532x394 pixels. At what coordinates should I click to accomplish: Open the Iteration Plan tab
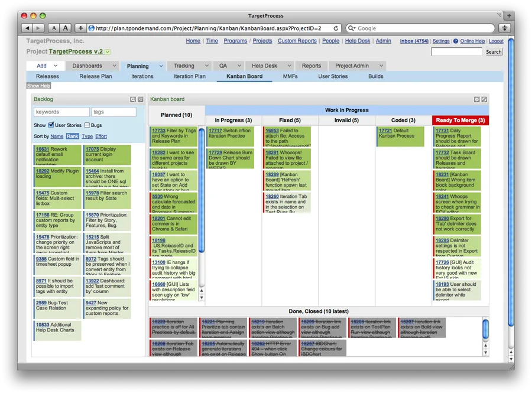[190, 76]
